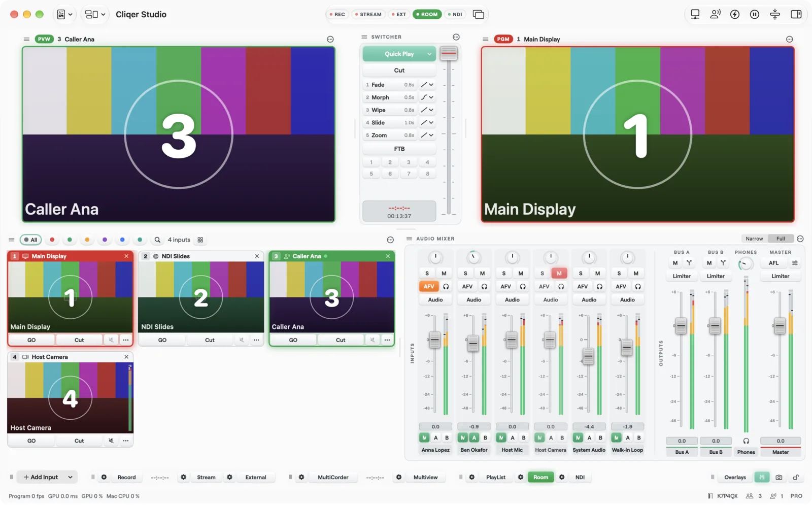Click the Cut transition button
812x505 pixels.
(399, 71)
